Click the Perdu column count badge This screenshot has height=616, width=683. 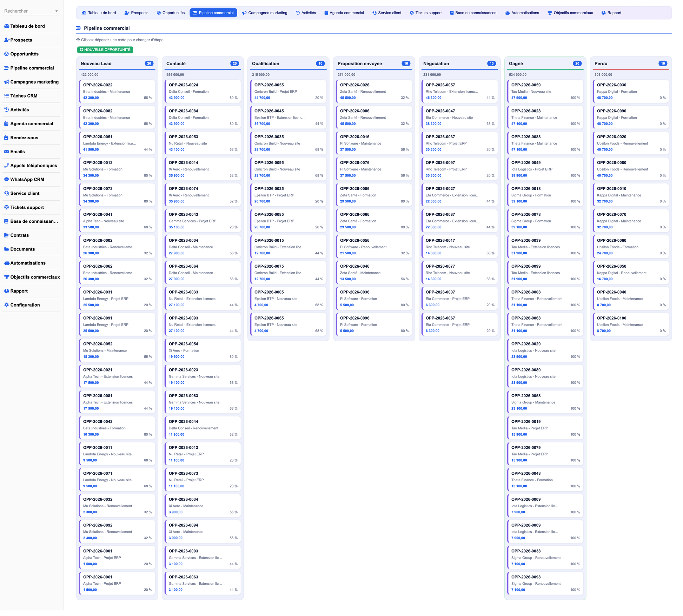(663, 64)
